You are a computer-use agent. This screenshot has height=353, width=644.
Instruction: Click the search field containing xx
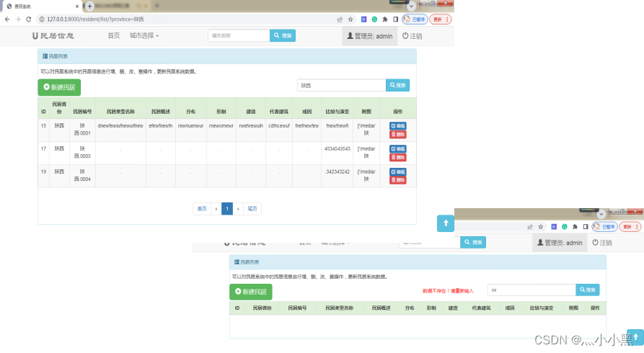coord(532,290)
